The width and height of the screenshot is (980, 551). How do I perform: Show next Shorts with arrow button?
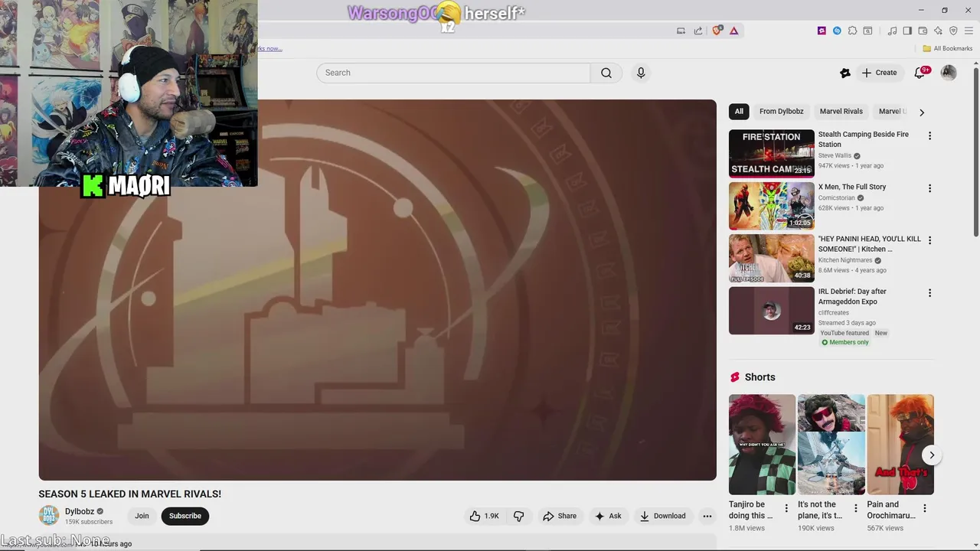tap(932, 455)
